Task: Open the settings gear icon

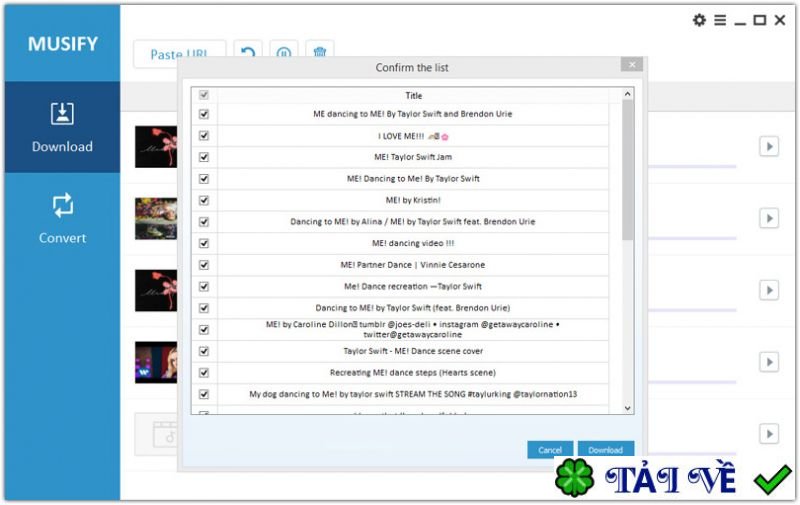Action: [x=699, y=20]
